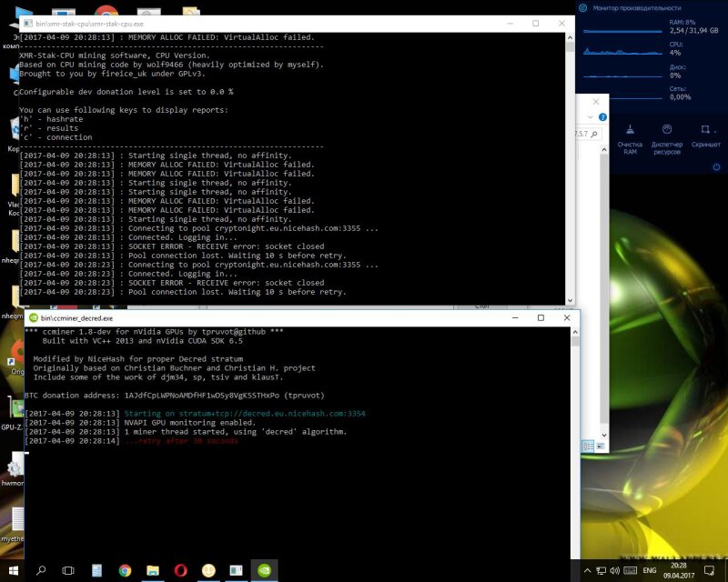Open taskbar search magnifier

coord(41,570)
